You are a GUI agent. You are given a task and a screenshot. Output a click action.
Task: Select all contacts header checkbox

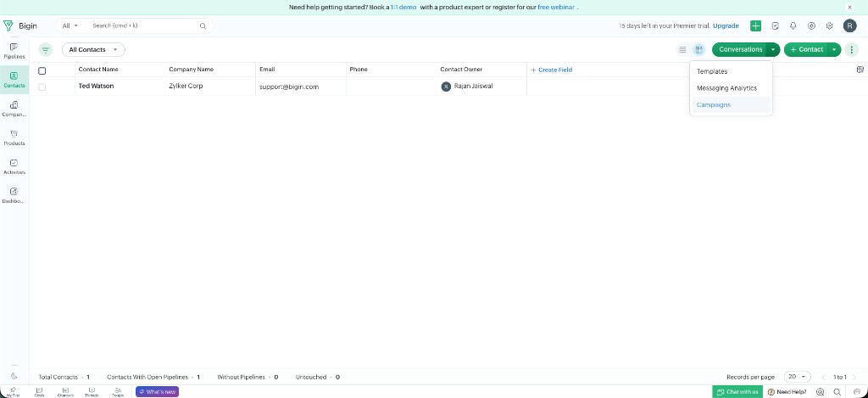coord(42,70)
